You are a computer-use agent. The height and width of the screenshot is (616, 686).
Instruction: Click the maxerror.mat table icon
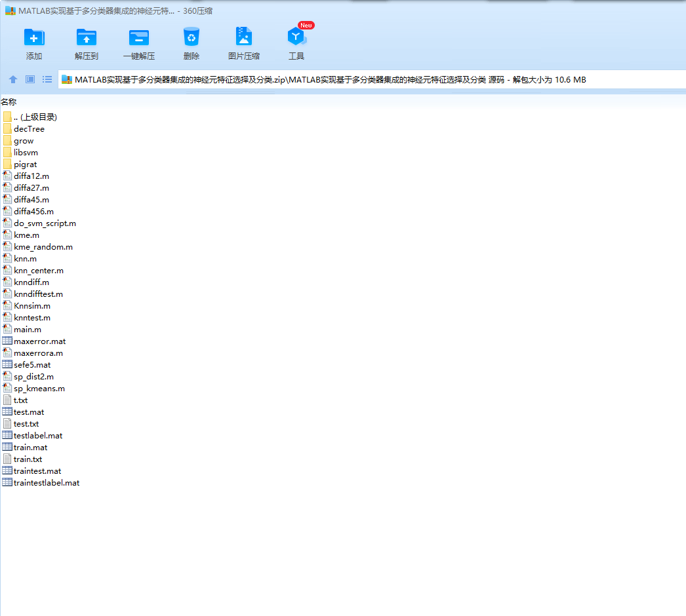click(7, 341)
